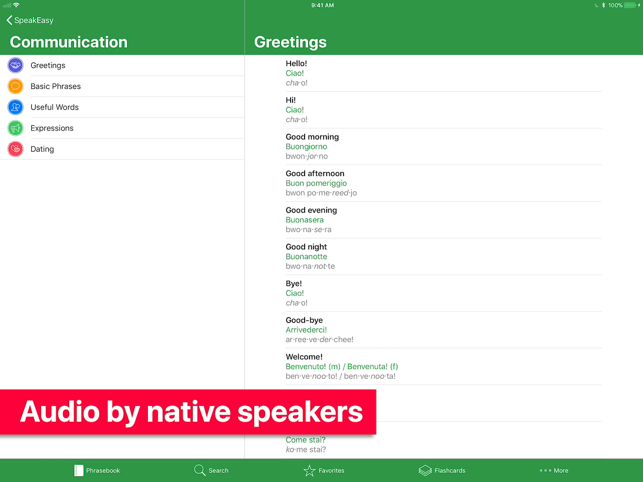Tap the orange Basic Phrases icon
This screenshot has width=643, height=482.
pyautogui.click(x=15, y=86)
